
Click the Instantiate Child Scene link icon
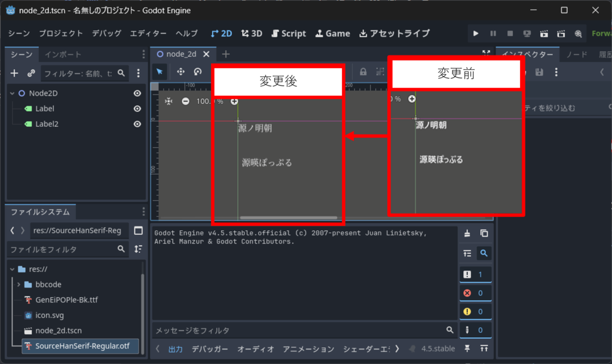[x=31, y=73]
